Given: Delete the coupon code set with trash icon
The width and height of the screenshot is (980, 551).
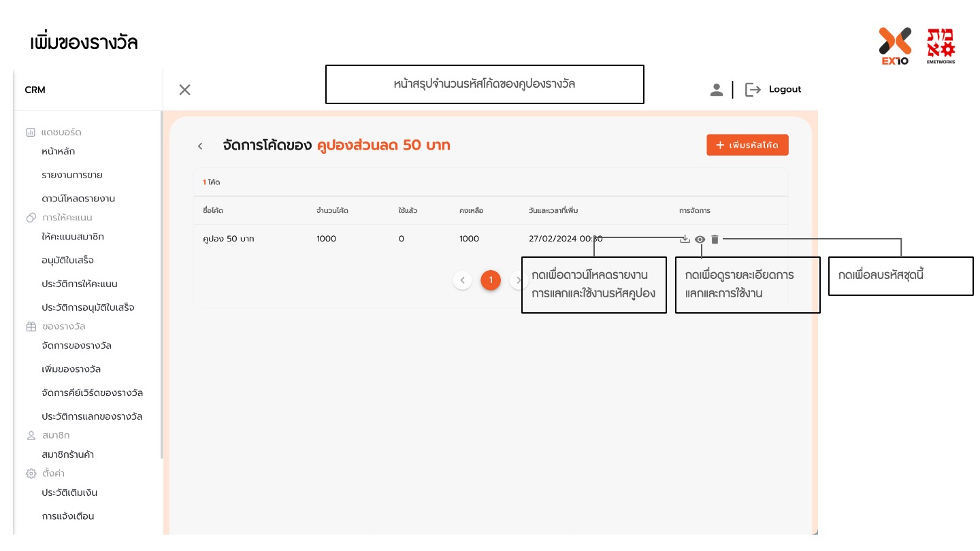Looking at the screenshot, I should tap(715, 239).
